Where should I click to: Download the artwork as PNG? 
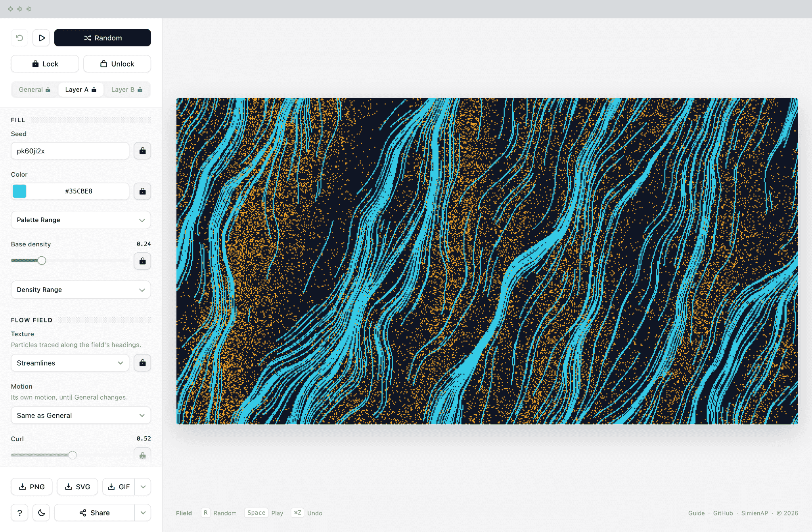[x=32, y=486]
